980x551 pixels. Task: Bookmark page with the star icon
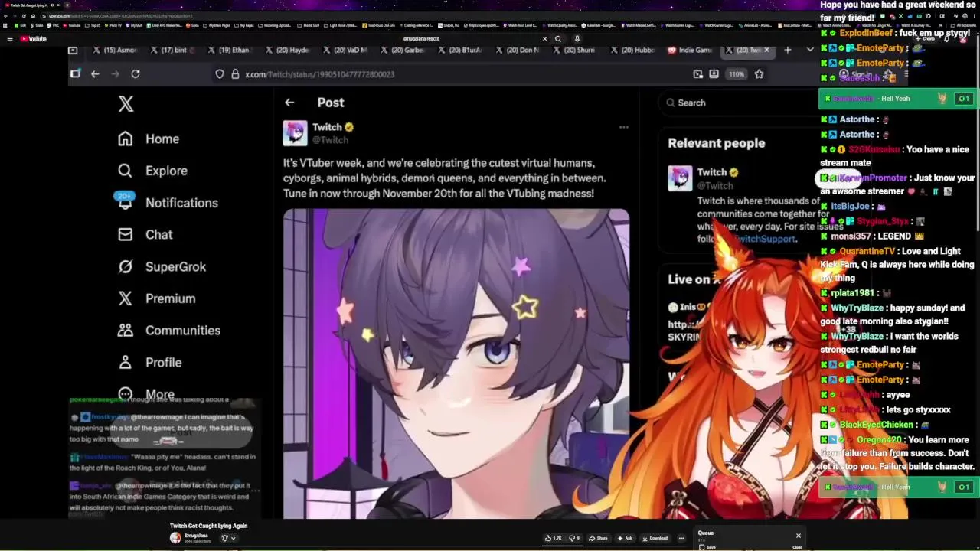pos(759,74)
